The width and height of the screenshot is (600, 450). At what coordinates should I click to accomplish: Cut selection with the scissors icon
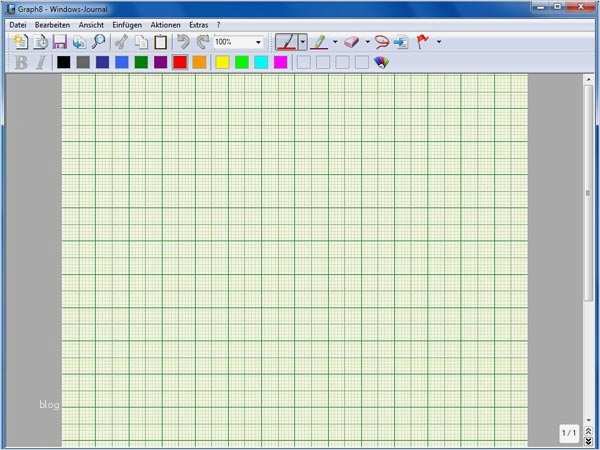[x=122, y=42]
